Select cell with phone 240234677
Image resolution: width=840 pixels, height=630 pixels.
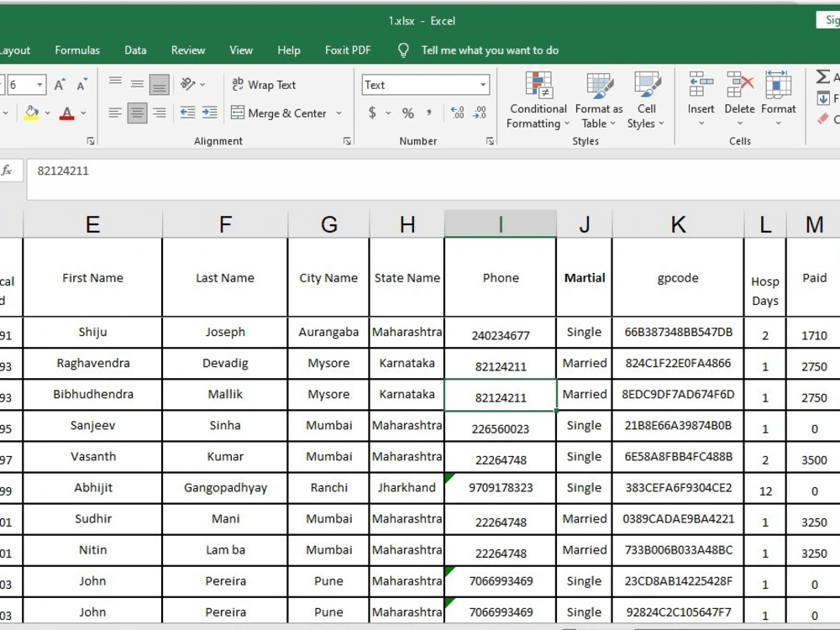(x=501, y=332)
